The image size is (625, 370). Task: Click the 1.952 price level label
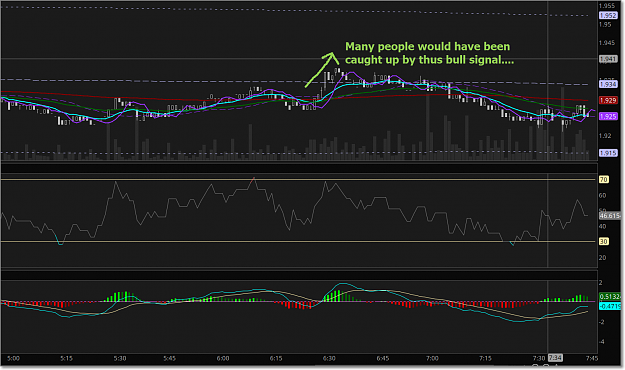coord(608,16)
